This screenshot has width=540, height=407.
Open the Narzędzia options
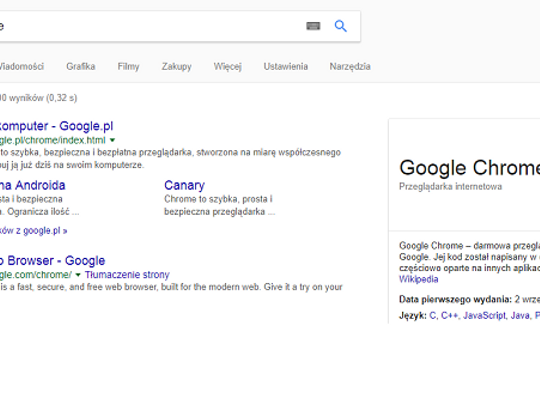(350, 66)
